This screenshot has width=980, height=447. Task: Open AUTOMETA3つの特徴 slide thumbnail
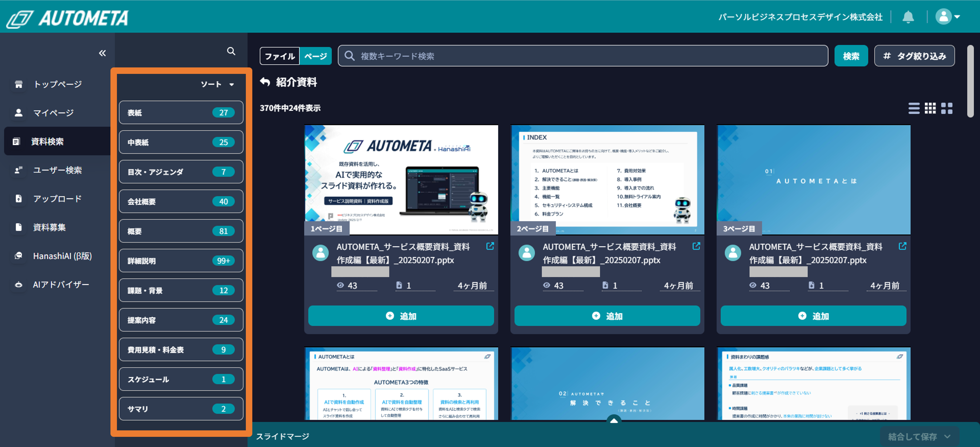(401, 383)
